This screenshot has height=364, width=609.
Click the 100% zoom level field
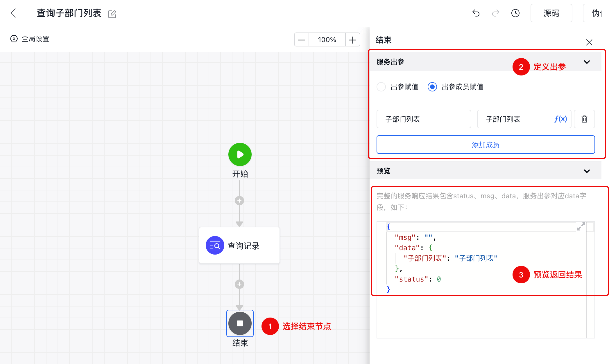tap(327, 39)
